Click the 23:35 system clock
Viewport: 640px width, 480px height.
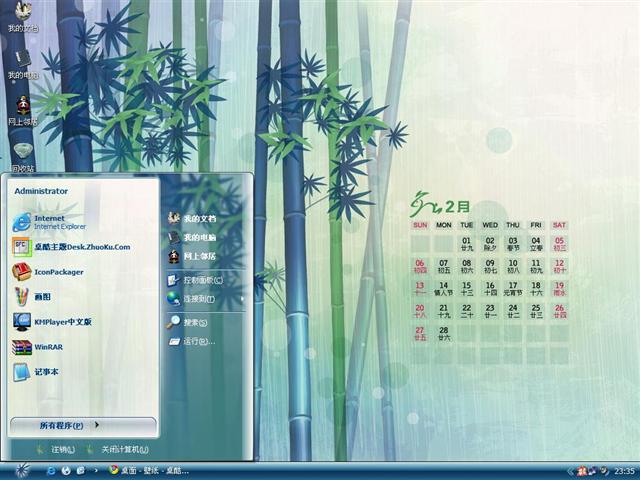tap(624, 471)
